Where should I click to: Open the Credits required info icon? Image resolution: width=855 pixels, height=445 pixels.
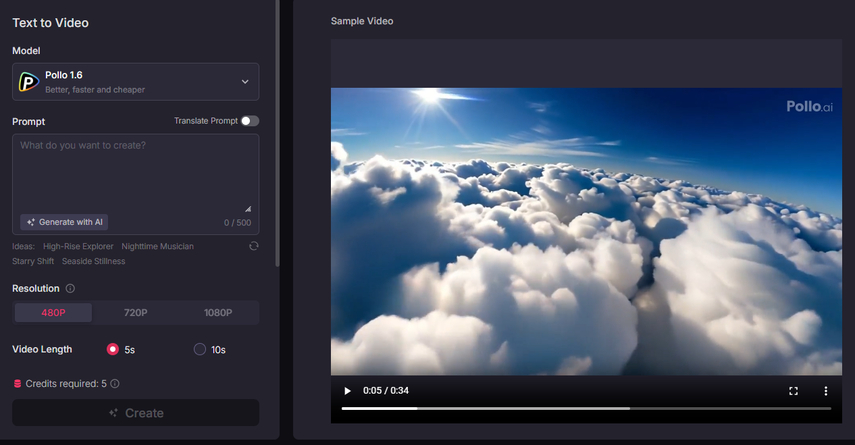pos(115,384)
